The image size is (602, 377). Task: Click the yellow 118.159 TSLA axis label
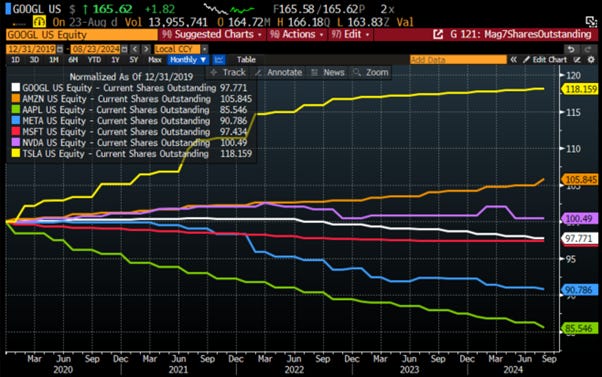pos(581,89)
